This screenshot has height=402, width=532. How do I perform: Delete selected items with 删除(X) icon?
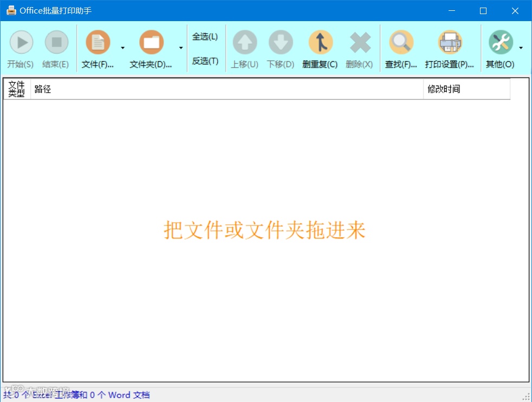[360, 42]
